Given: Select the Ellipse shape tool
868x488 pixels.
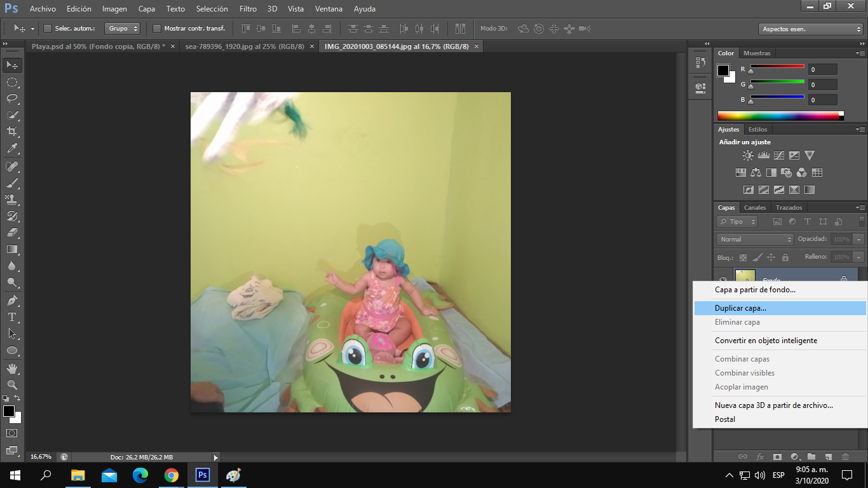Looking at the screenshot, I should point(12,350).
